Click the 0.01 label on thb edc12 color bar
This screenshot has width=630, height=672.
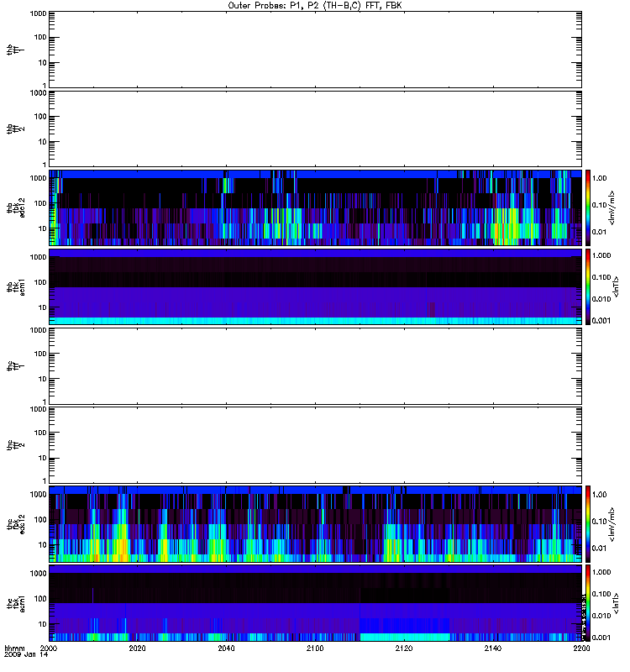click(599, 232)
